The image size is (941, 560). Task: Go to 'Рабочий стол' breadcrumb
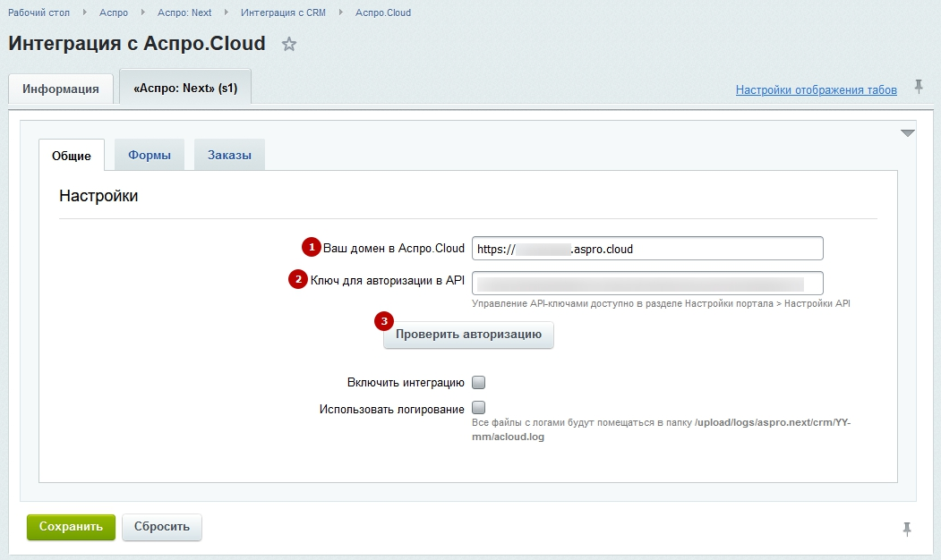[39, 13]
